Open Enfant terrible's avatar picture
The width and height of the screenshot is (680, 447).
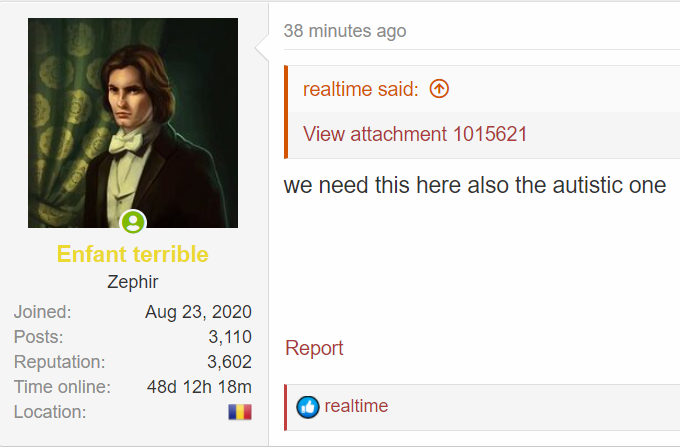133,123
